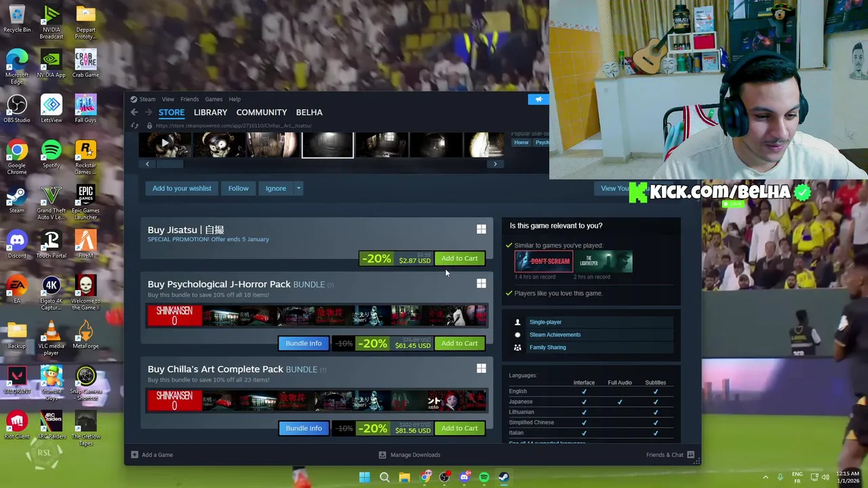
Task: Add Psychological J-Horror Pack to cart
Action: point(459,344)
